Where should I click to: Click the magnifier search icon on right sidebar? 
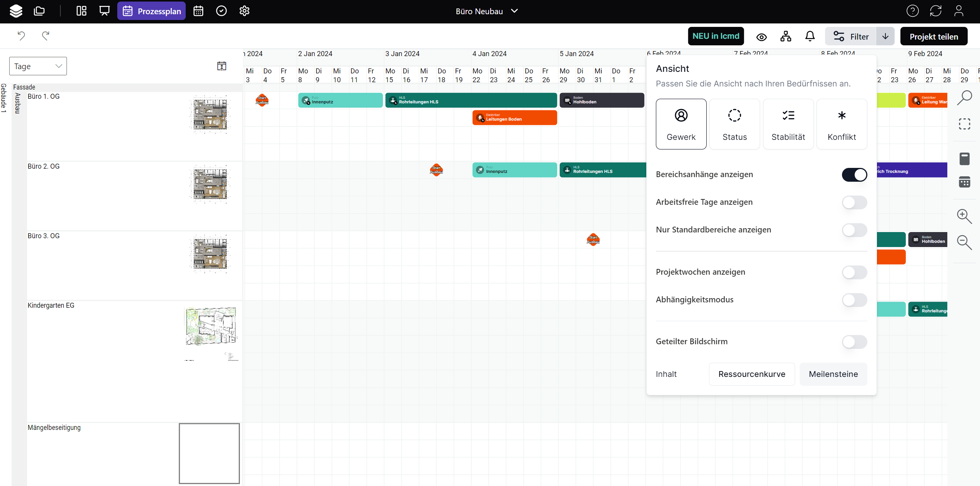964,98
